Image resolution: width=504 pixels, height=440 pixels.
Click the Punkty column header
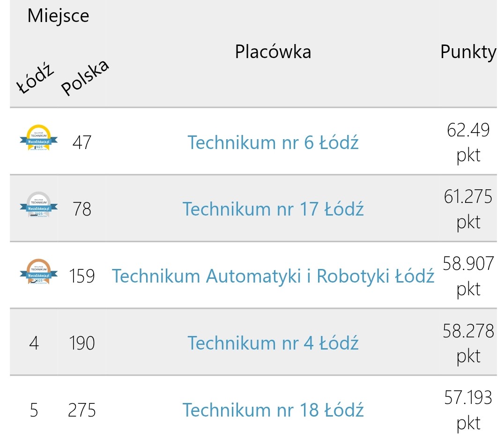[468, 52]
